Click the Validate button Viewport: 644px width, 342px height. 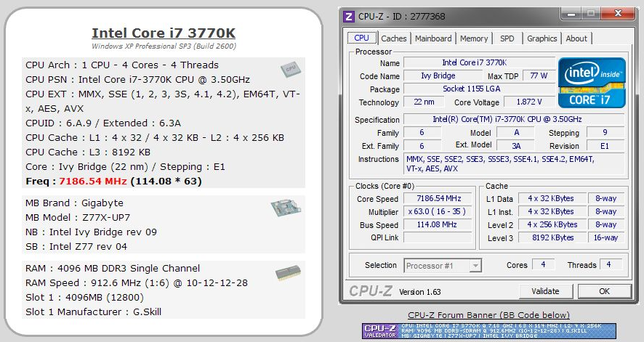[545, 291]
